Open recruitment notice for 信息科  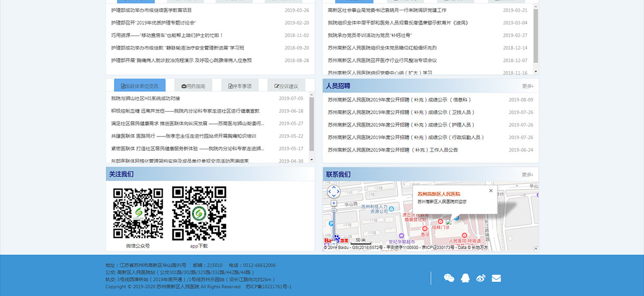point(400,100)
